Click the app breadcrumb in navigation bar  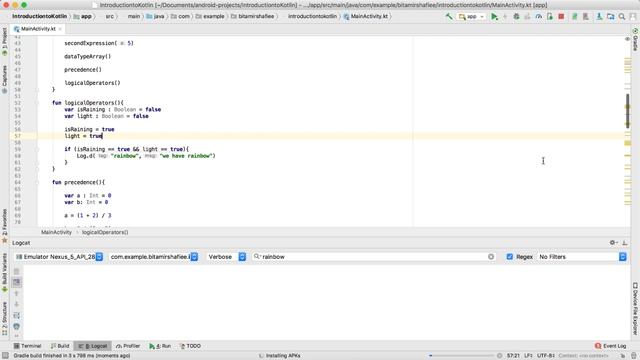[x=82, y=16]
